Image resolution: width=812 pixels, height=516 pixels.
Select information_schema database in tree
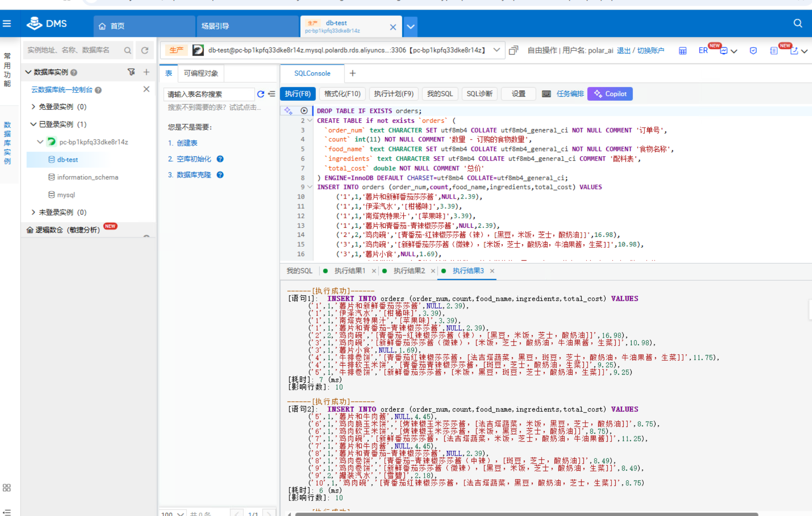point(88,177)
